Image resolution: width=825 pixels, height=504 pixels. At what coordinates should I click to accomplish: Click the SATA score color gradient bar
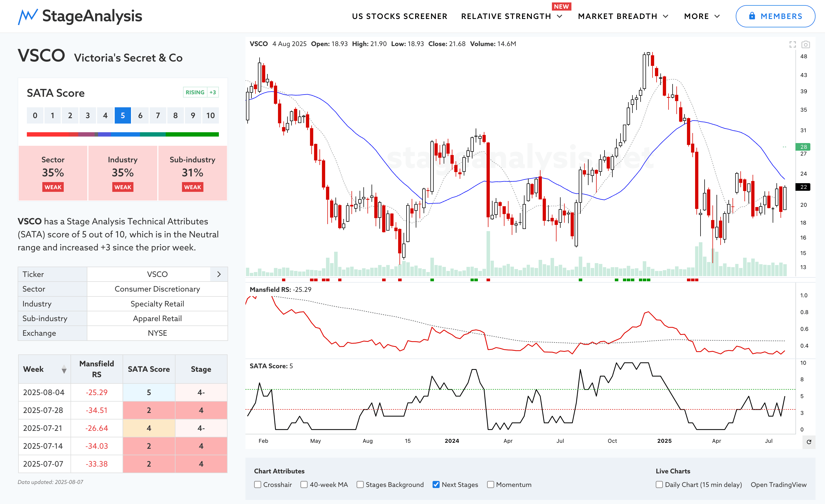click(x=123, y=134)
